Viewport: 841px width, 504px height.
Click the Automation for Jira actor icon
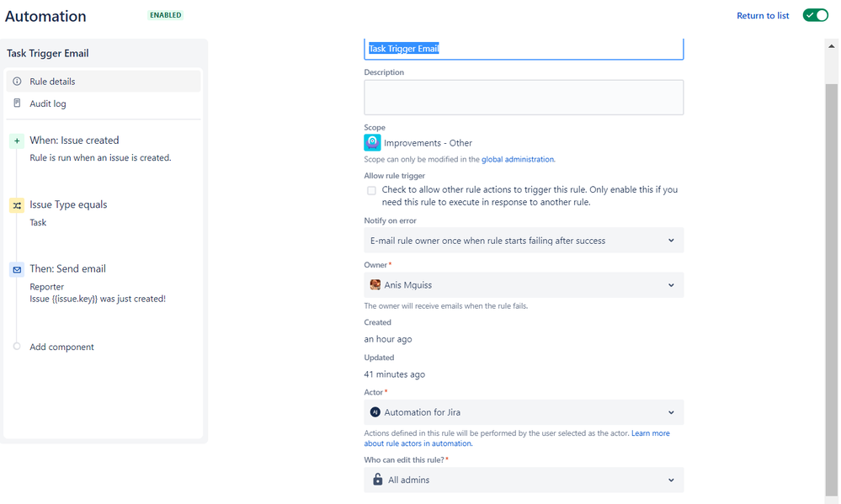pyautogui.click(x=375, y=412)
